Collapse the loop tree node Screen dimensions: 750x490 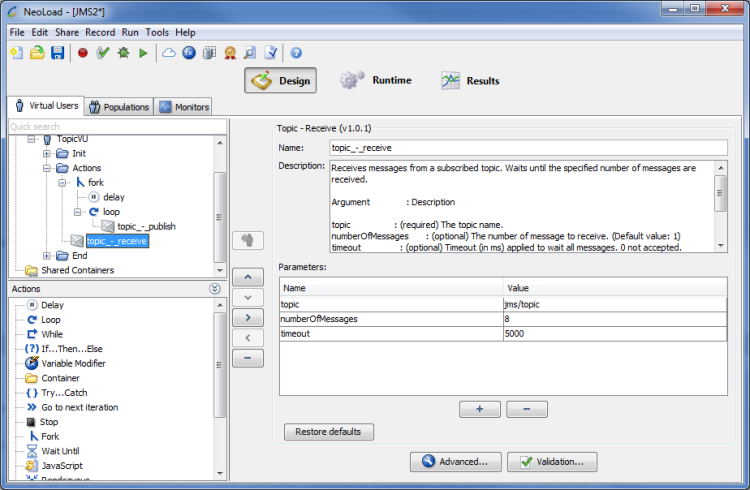point(78,212)
